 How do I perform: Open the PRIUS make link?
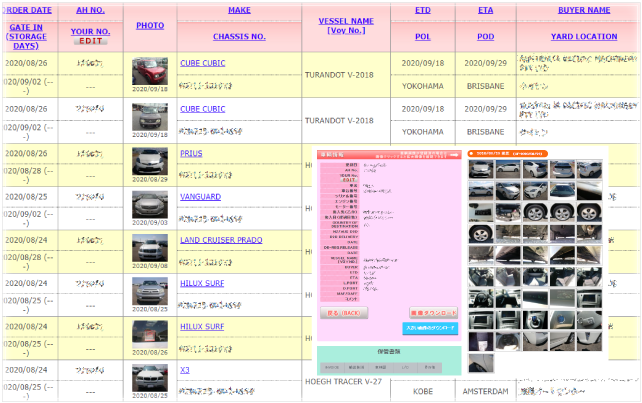coord(191,154)
